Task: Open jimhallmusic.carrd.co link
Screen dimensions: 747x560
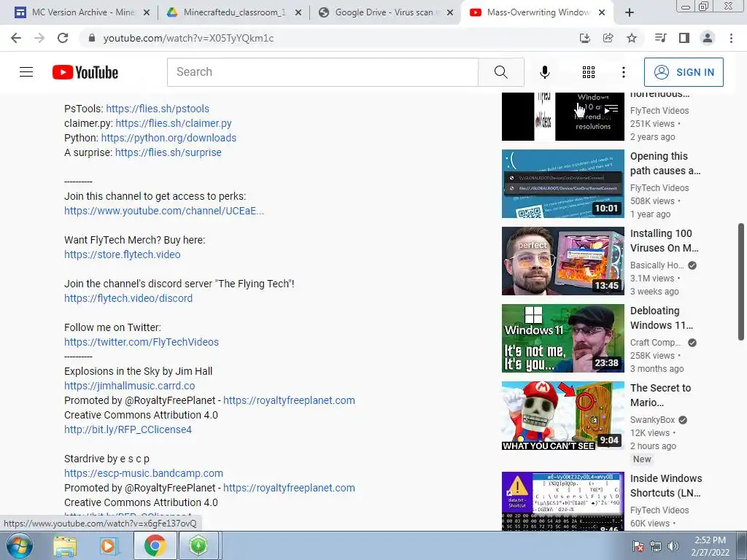Action: click(130, 386)
